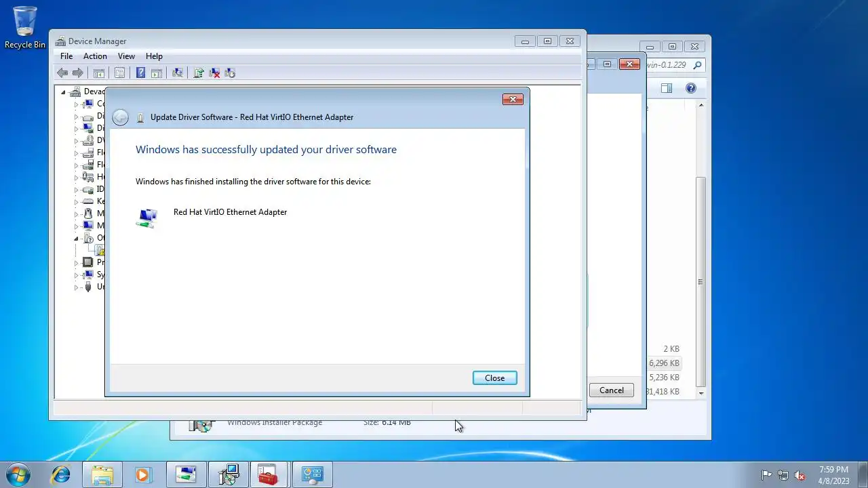Expand the Disk drives category arrow
The width and height of the screenshot is (868, 488).
pos(76,117)
